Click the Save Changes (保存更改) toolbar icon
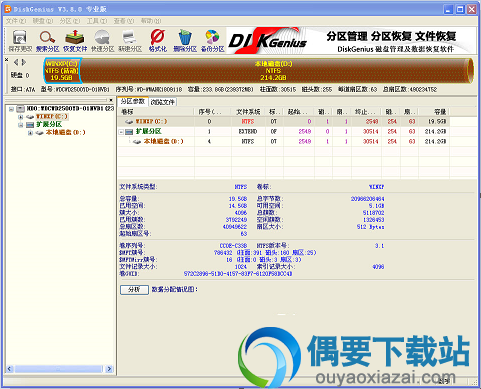 click(20, 41)
